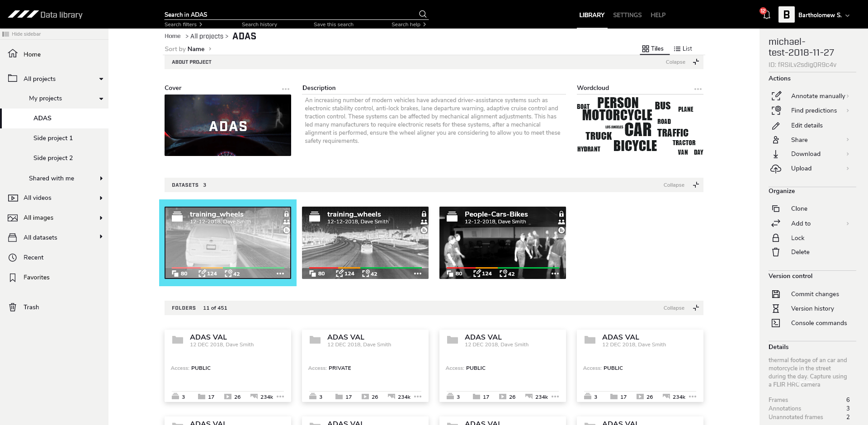Click the Search history link
Viewport: 868px width, 425px height.
[259, 24]
